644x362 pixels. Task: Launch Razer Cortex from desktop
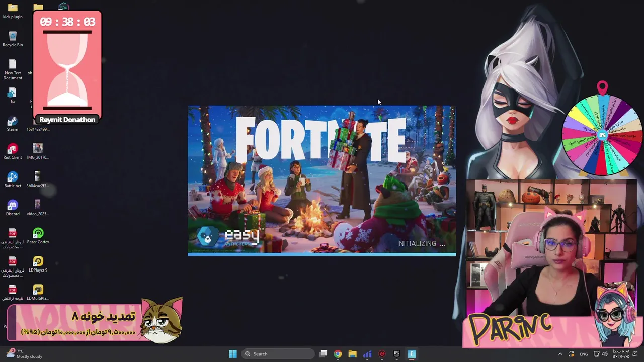[38, 236]
